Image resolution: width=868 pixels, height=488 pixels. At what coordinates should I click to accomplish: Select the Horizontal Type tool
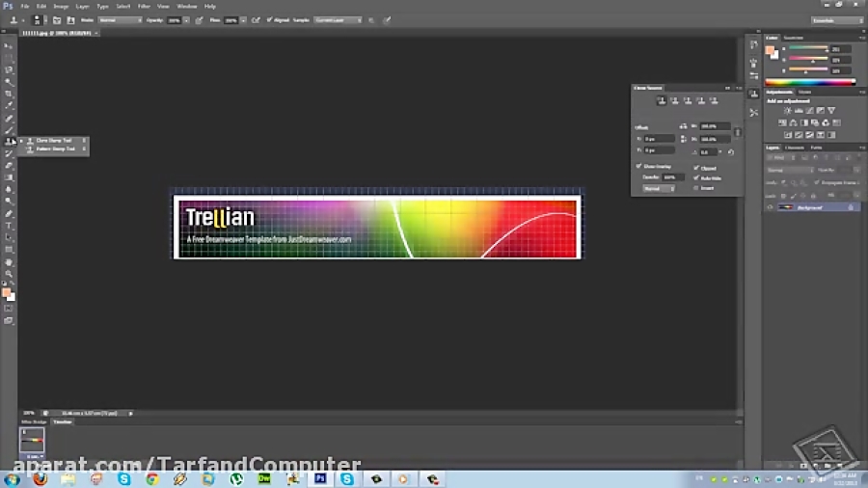coord(9,226)
